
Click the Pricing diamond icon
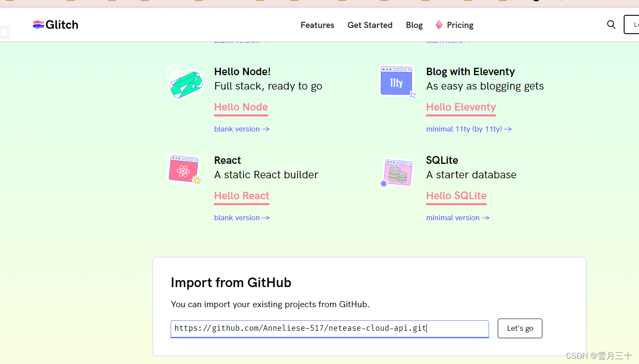[x=439, y=25]
